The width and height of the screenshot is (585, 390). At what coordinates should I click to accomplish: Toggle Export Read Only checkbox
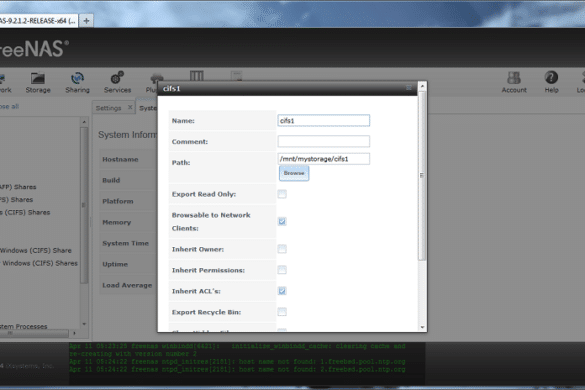282,194
